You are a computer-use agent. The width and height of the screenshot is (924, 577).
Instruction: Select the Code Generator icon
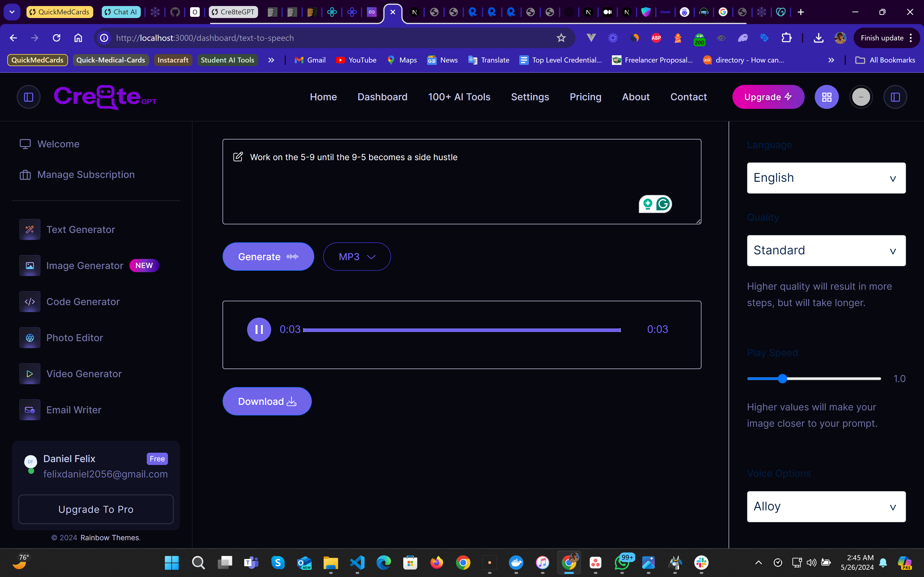click(x=30, y=301)
